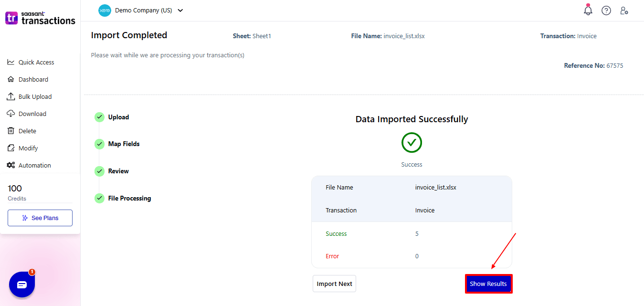Select Modify in the sidebar
Screen dimensions: 644x306
(28, 148)
